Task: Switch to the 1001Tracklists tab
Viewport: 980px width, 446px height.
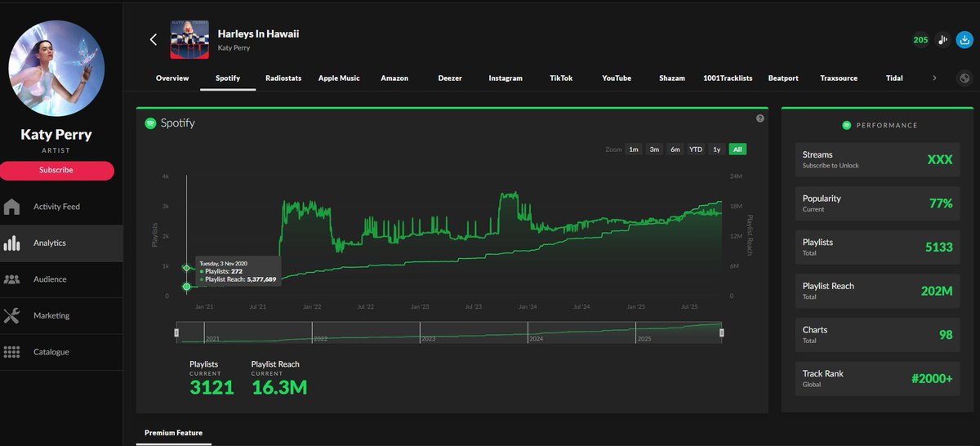Action: coord(728,78)
